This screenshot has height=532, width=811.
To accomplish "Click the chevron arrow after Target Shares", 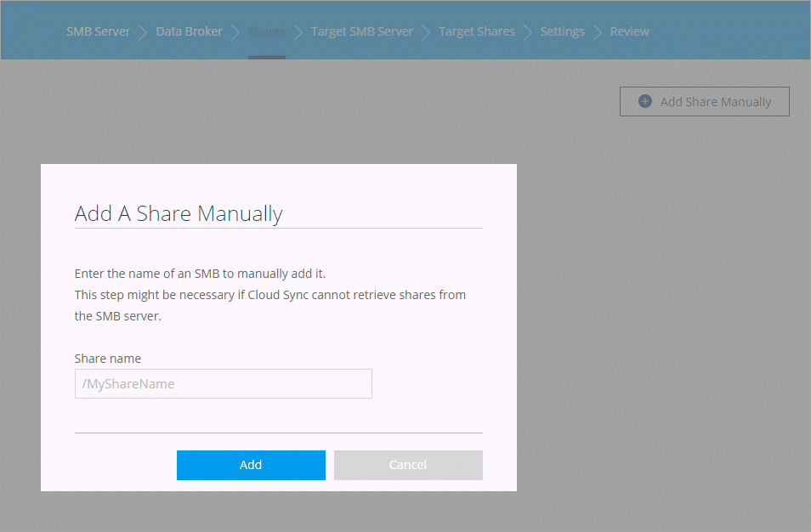I will 528,32.
